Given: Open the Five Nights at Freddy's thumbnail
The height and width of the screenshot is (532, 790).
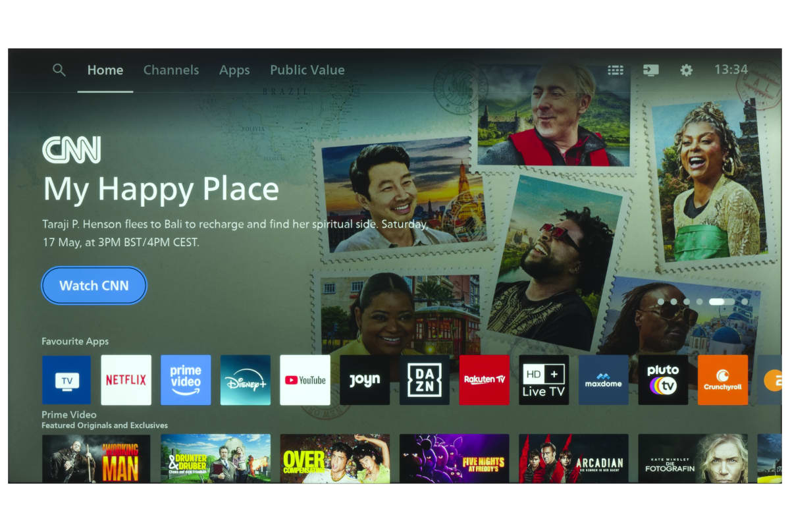Looking at the screenshot, I should 454,458.
